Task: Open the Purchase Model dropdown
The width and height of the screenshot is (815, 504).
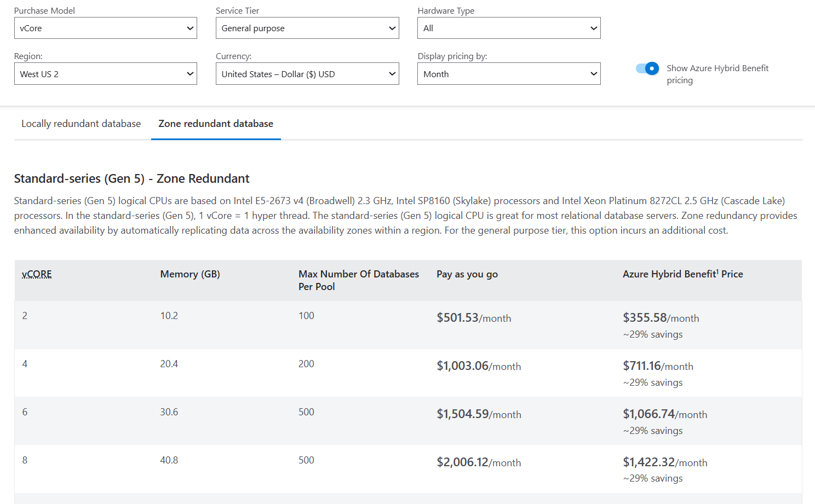Action: click(105, 28)
